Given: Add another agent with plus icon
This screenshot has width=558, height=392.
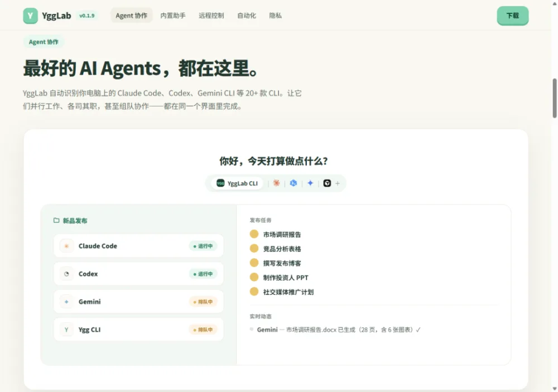Looking at the screenshot, I should point(338,183).
